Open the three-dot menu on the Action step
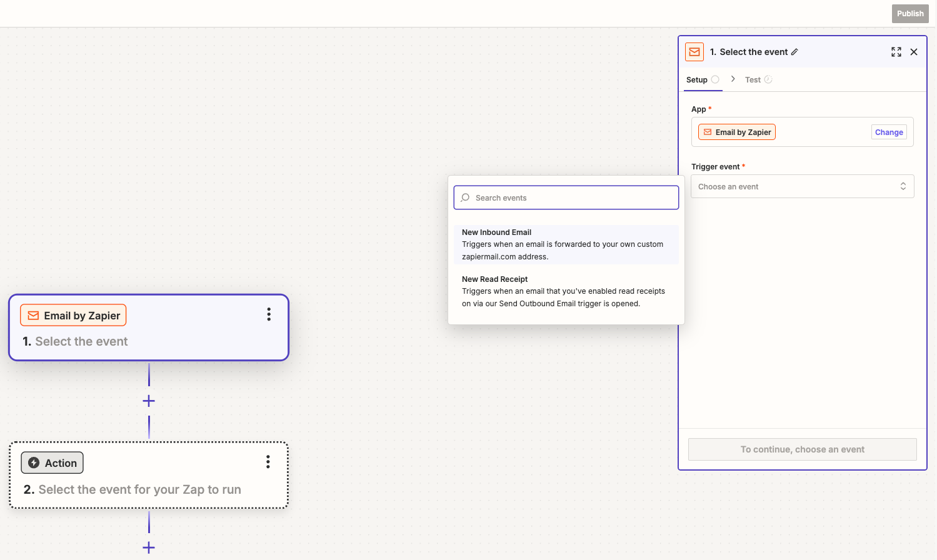Image resolution: width=937 pixels, height=560 pixels. pos(268,462)
